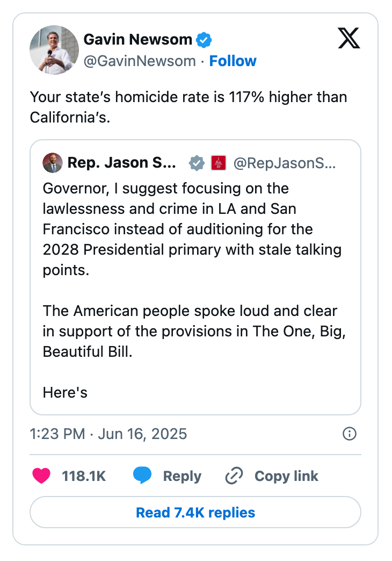Click Gavin Newsom's display name
This screenshot has height=561, width=392.
coord(138,39)
